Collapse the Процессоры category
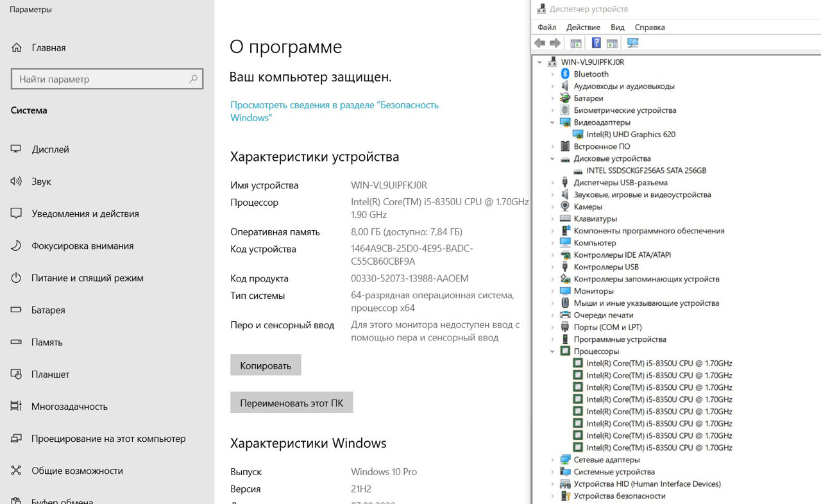 pos(552,351)
